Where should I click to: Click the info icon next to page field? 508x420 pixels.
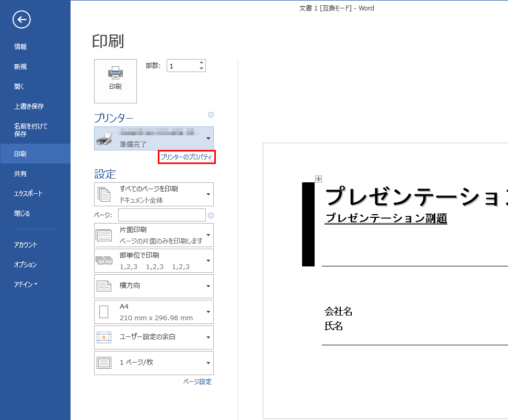pyautogui.click(x=211, y=215)
